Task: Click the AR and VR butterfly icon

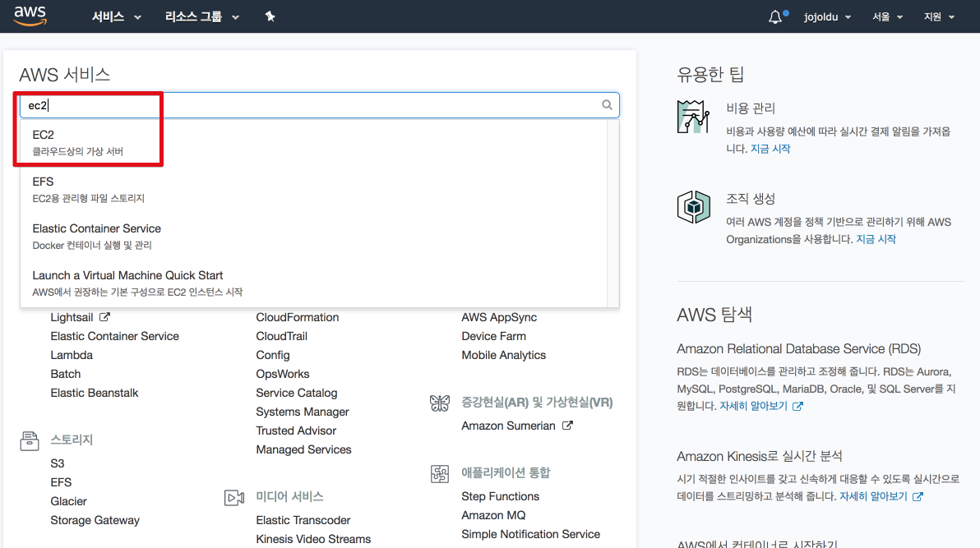Action: point(439,403)
